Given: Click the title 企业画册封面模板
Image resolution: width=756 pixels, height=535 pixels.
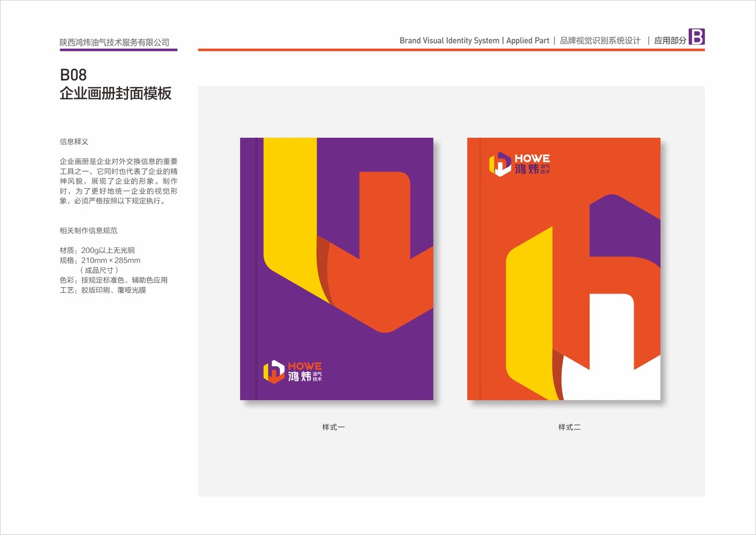Looking at the screenshot, I should [116, 93].
